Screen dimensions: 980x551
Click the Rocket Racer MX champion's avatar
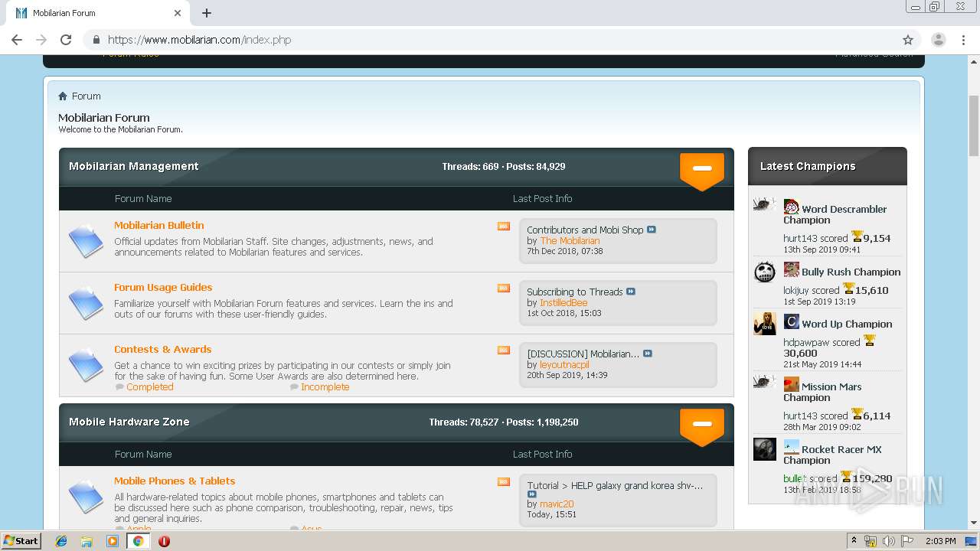click(x=765, y=449)
